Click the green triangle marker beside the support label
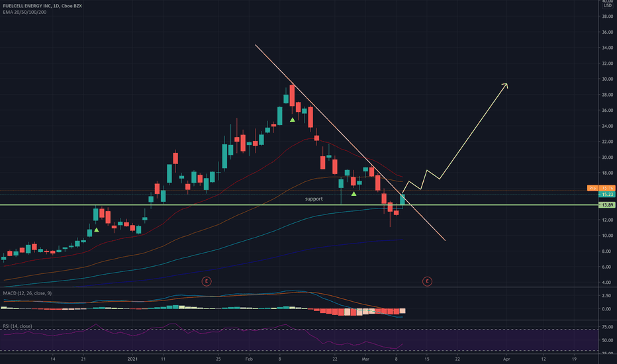Image resolution: width=617 pixels, height=364 pixels. (x=354, y=194)
